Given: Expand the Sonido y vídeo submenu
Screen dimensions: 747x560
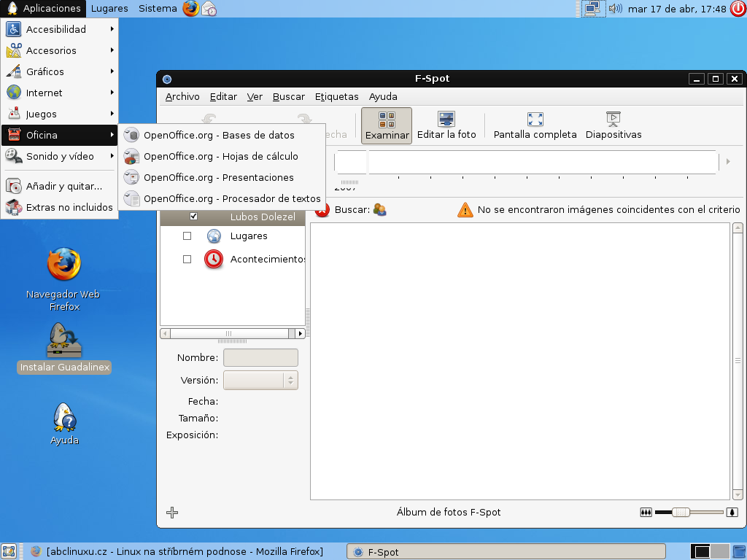Looking at the screenshot, I should click(59, 156).
